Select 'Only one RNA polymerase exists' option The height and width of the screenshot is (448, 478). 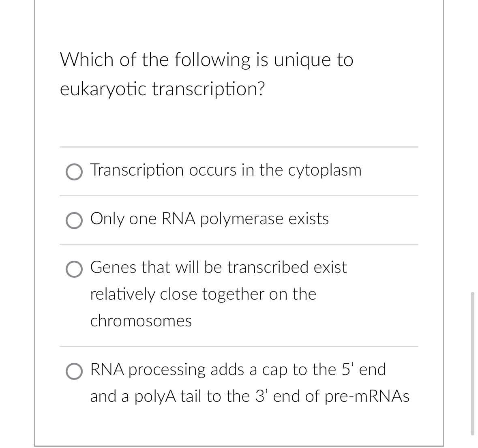210,219
